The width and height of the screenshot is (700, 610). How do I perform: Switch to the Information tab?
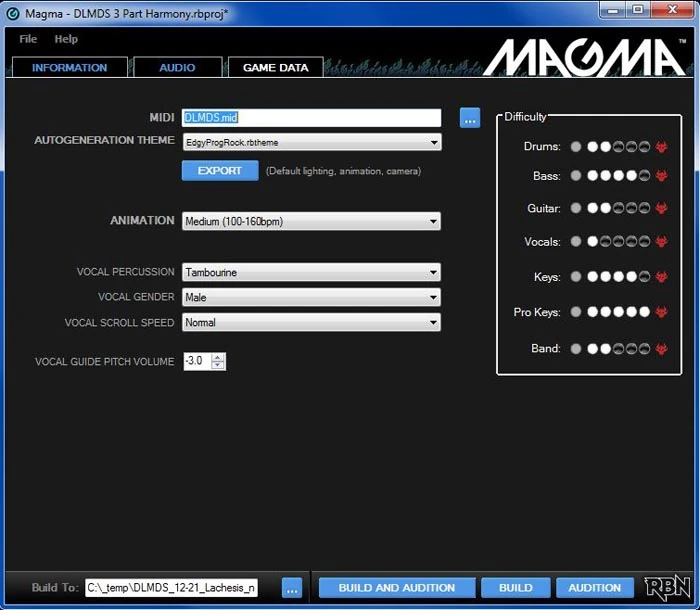click(x=70, y=67)
